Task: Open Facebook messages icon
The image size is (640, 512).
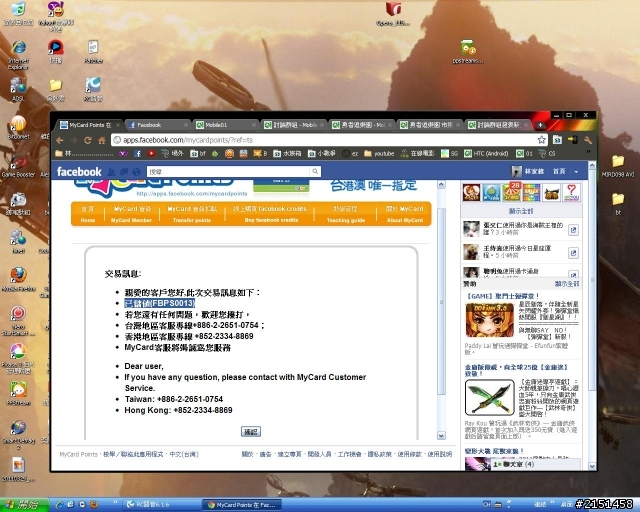Action: 124,172
